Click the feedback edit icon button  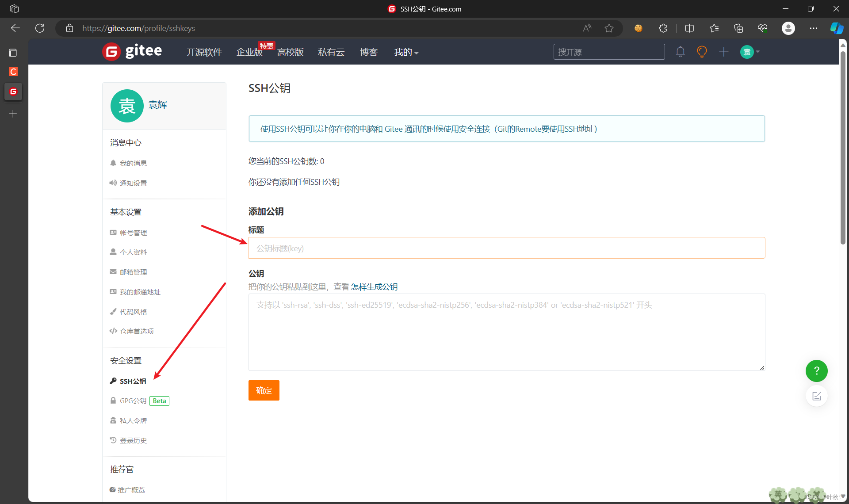click(816, 396)
